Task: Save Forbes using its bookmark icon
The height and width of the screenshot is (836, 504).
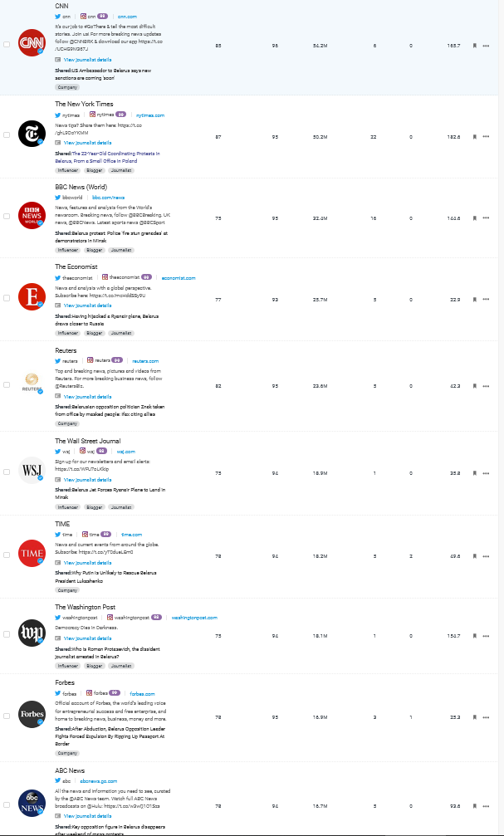Action: [x=474, y=716]
